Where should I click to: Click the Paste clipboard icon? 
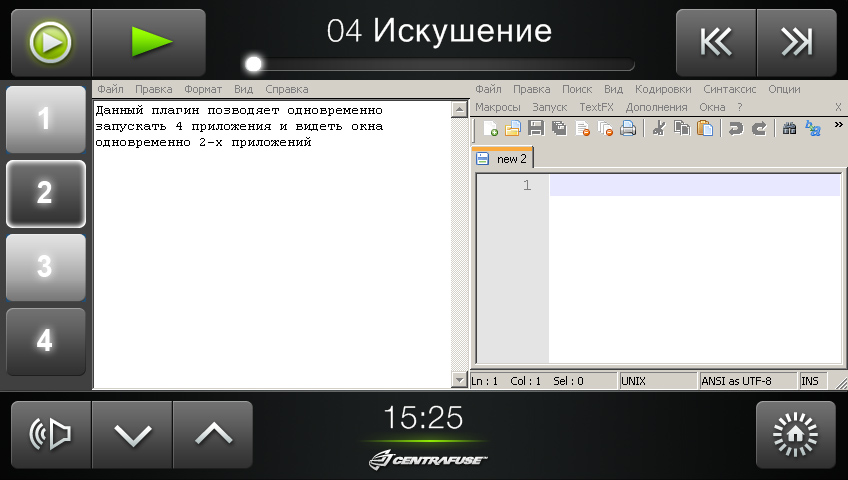pos(705,128)
